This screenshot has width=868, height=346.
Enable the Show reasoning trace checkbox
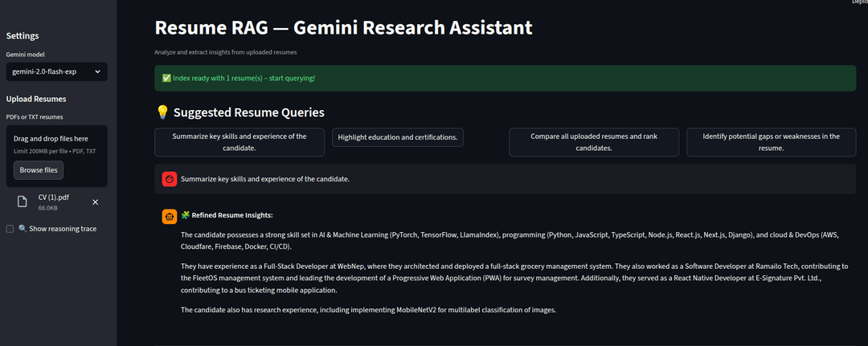tap(10, 229)
